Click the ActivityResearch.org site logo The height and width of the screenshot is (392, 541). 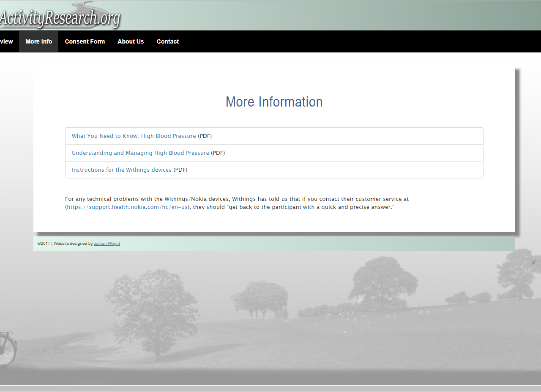click(x=59, y=18)
